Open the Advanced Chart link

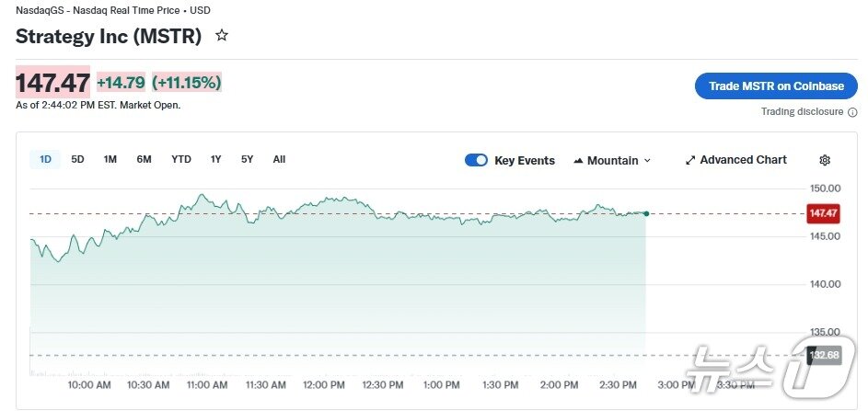click(743, 160)
